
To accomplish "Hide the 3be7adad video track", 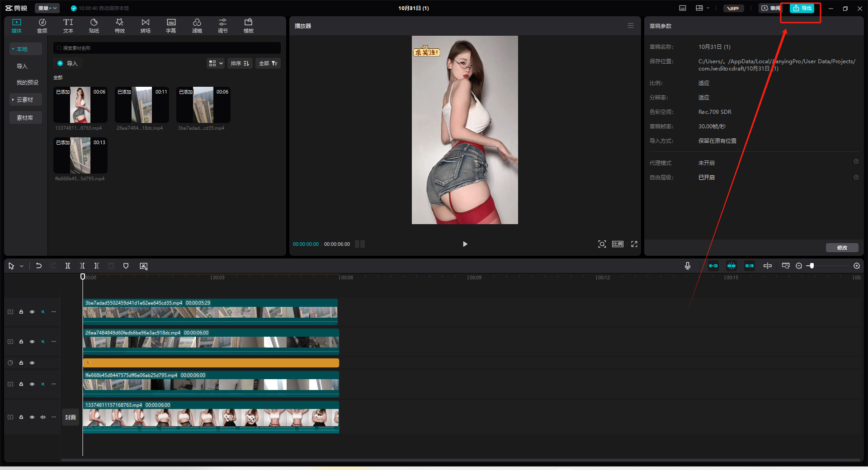I will [32, 312].
